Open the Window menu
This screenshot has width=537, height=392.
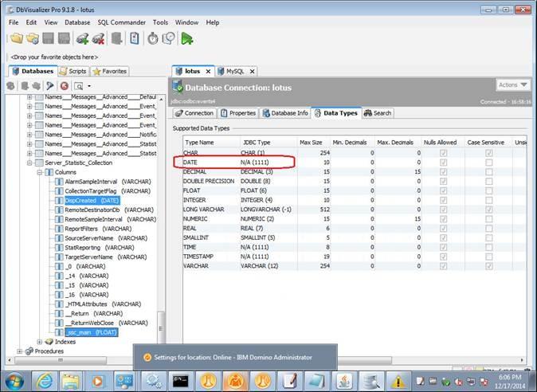(x=186, y=22)
